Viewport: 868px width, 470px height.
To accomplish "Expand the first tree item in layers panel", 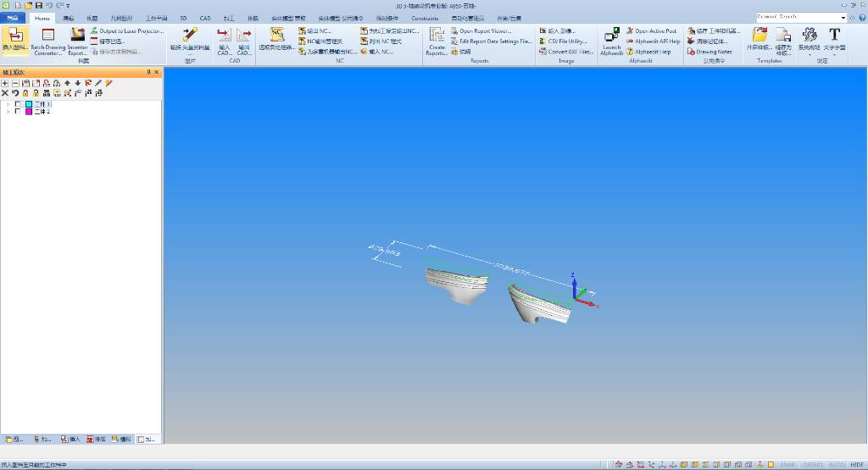I will [8, 104].
